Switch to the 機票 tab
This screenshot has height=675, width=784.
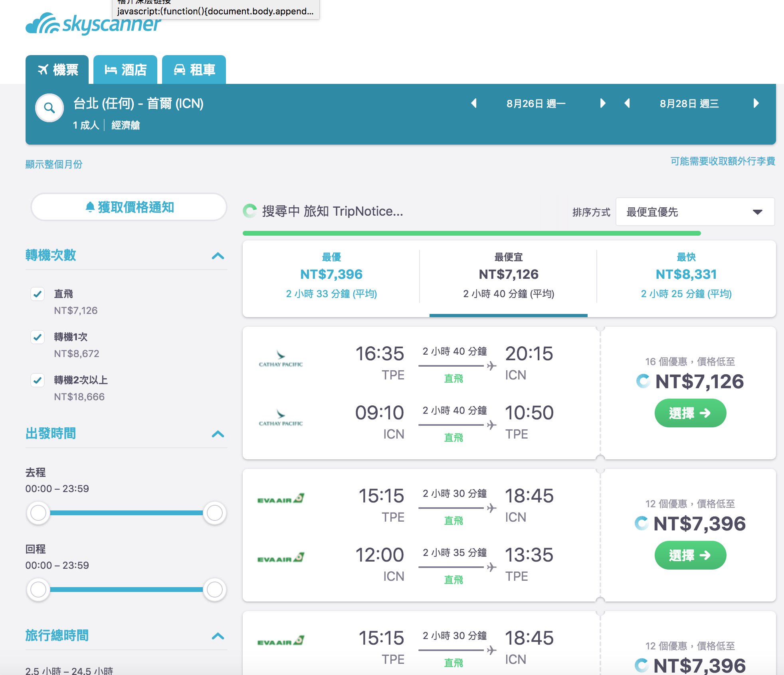pos(57,69)
